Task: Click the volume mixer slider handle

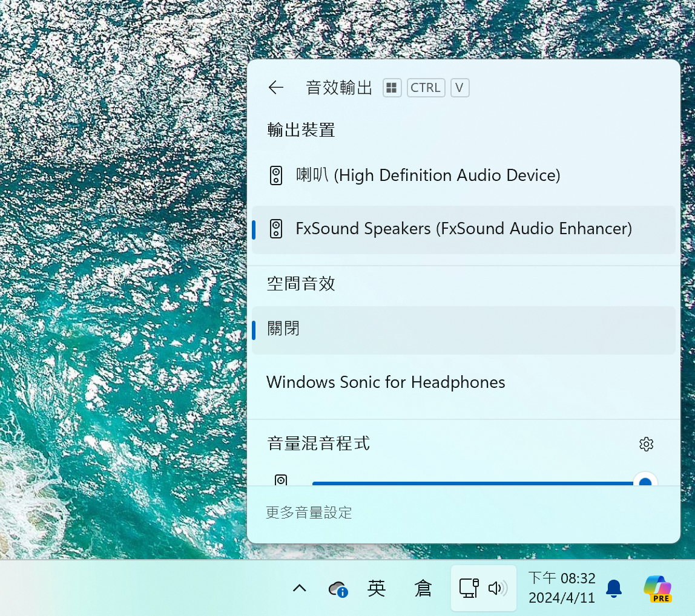Action: click(x=645, y=482)
